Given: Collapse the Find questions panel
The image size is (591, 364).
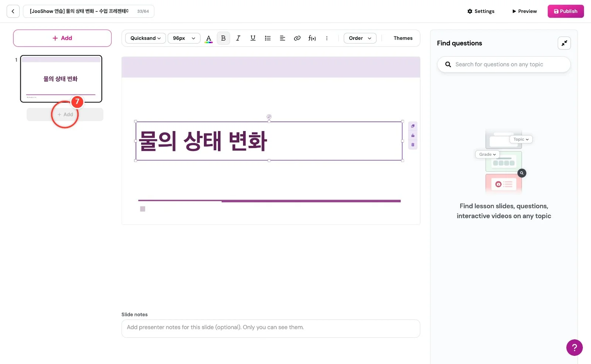Looking at the screenshot, I should coord(564,43).
